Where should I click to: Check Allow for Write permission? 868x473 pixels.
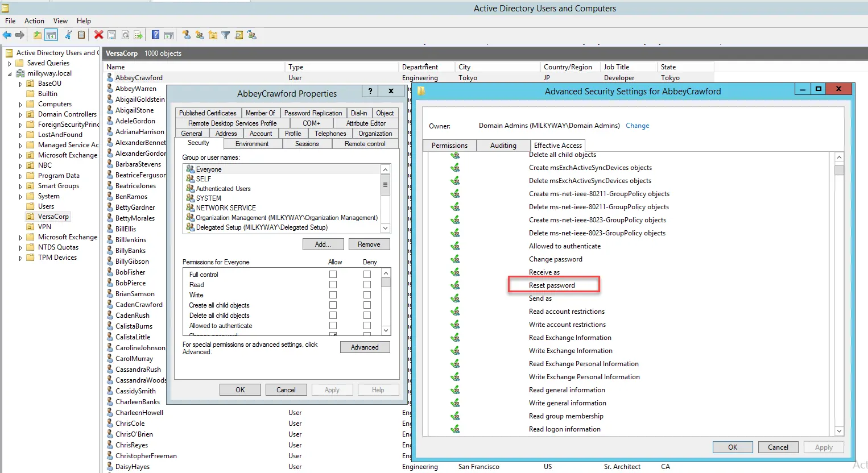click(x=333, y=295)
